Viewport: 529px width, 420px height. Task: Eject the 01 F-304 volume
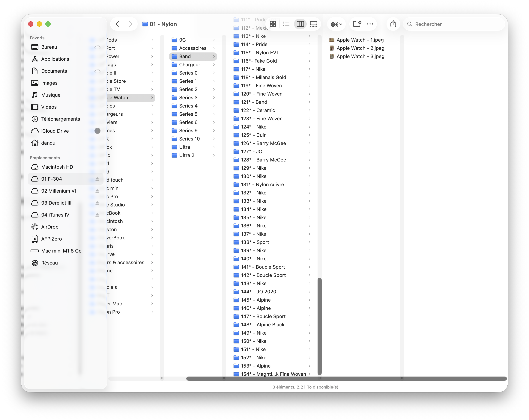[97, 179]
